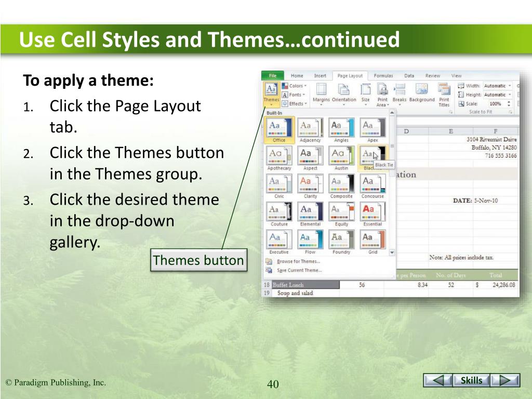532x399 pixels.
Task: Select the Office theme thumbnail
Action: [x=279, y=130]
